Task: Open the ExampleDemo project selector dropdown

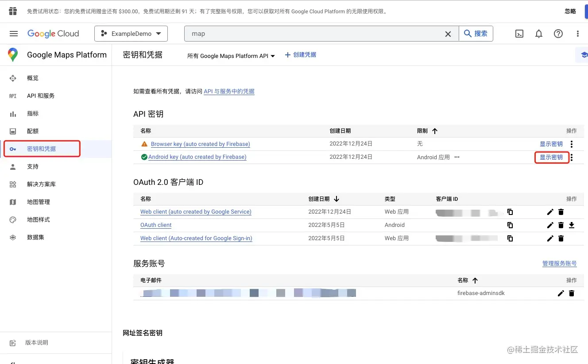Action: [x=131, y=34]
